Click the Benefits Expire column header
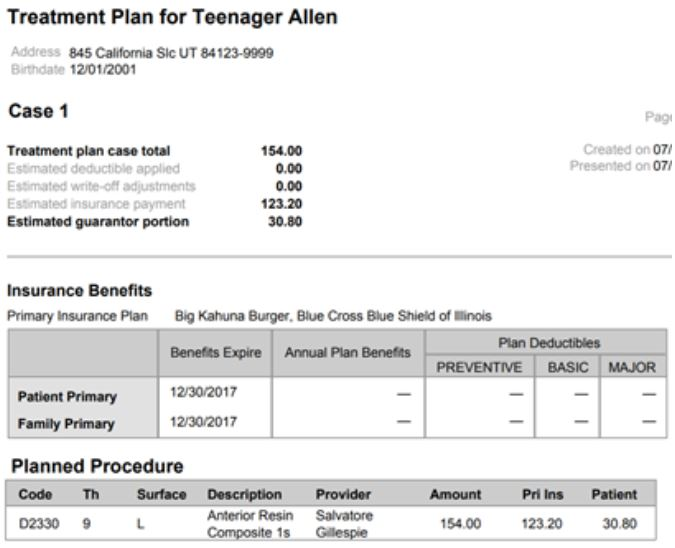Image resolution: width=675 pixels, height=548 pixels. pyautogui.click(x=215, y=353)
